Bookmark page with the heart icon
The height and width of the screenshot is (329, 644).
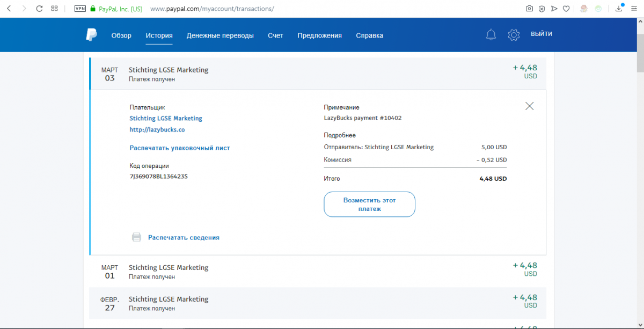[566, 9]
